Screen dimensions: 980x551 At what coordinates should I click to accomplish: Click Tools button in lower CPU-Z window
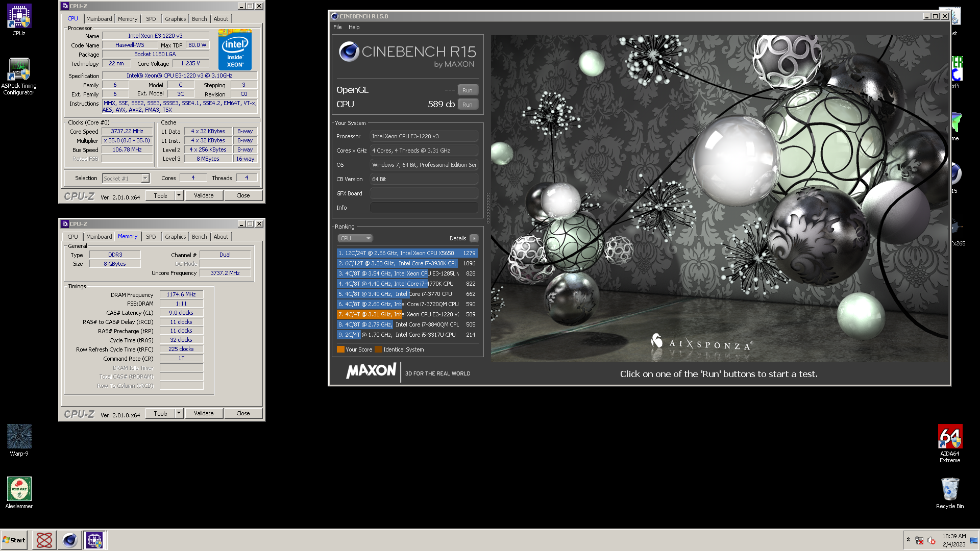(x=160, y=413)
